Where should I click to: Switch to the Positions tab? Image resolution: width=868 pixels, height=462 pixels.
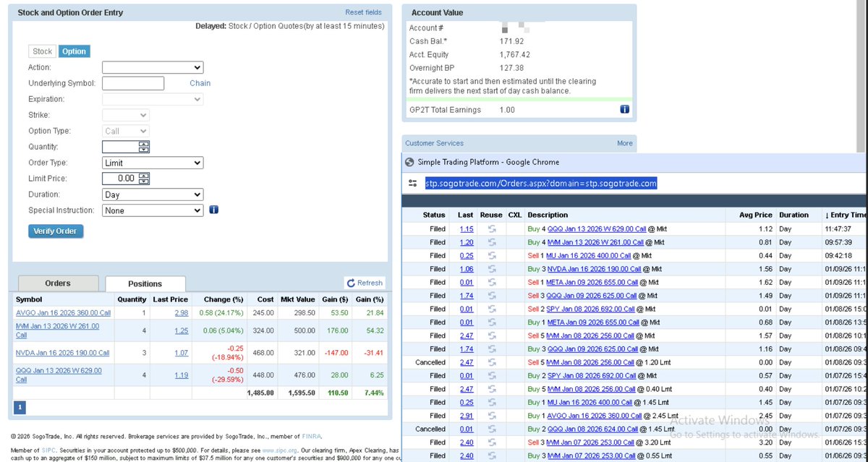(145, 283)
